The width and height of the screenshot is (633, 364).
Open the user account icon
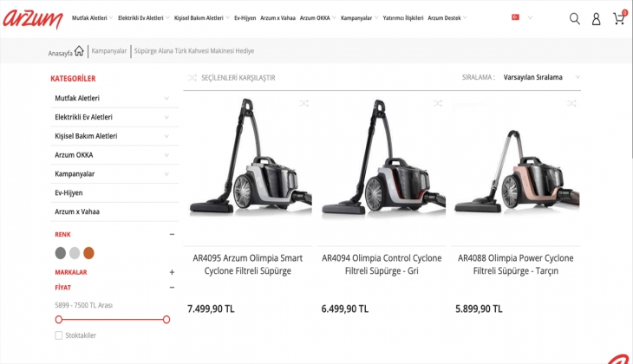596,18
